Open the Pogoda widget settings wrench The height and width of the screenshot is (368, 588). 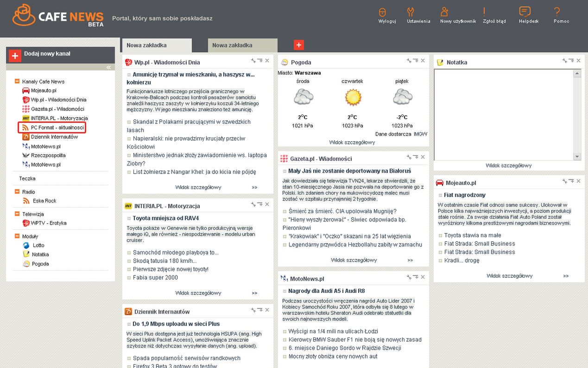click(x=409, y=61)
